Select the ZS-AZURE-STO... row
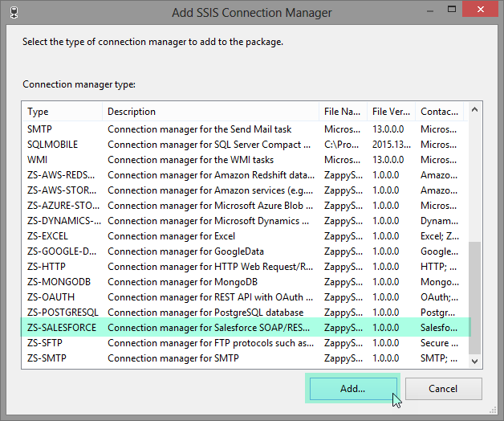The width and height of the screenshot is (504, 421). click(x=246, y=206)
